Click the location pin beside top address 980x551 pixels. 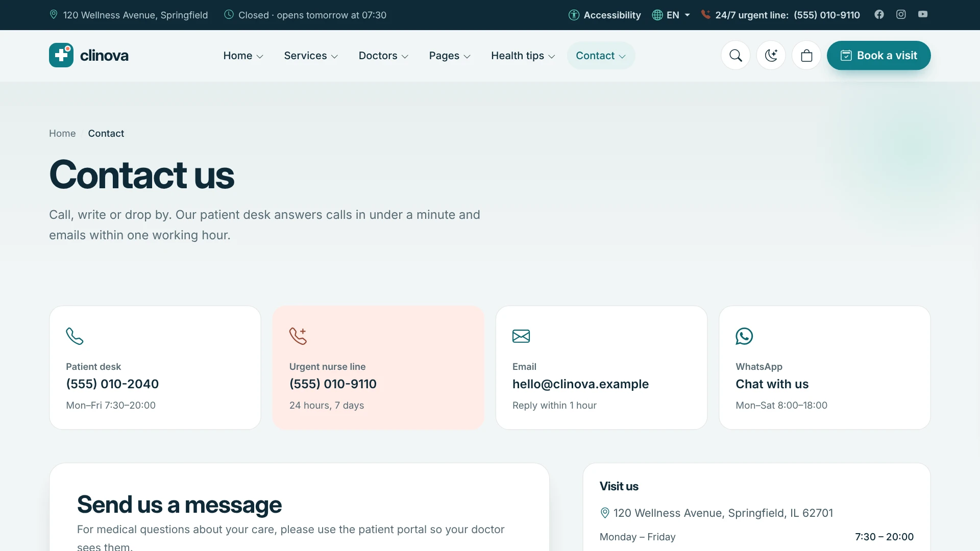[x=54, y=14]
